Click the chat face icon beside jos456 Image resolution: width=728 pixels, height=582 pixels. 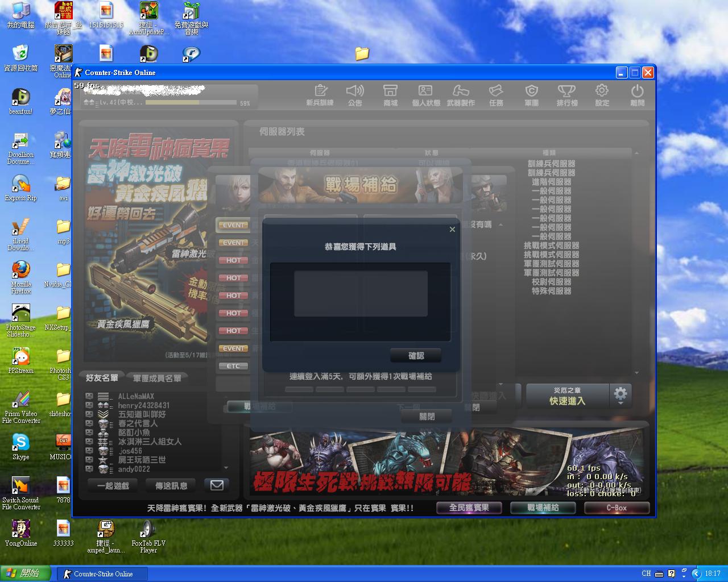(x=89, y=451)
